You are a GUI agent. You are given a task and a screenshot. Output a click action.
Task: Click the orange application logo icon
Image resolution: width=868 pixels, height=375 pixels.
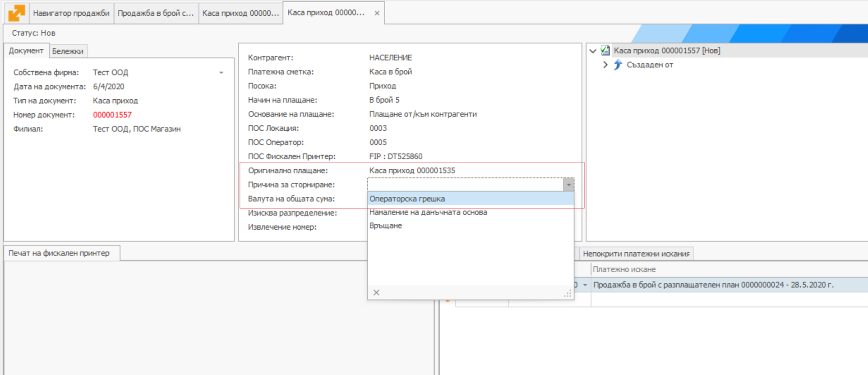pyautogui.click(x=17, y=13)
